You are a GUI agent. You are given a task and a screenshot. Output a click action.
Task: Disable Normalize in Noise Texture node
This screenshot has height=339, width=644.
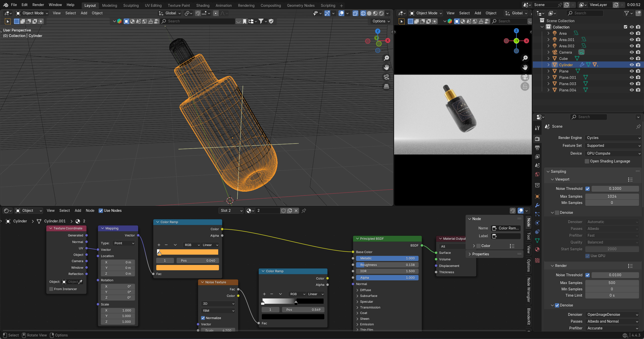(x=203, y=318)
